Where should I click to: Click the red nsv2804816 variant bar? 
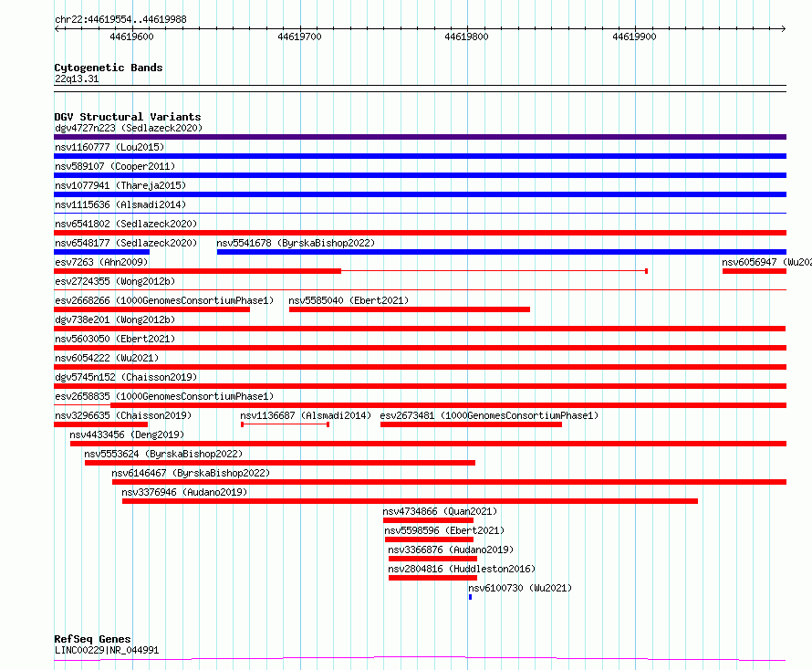point(432,578)
